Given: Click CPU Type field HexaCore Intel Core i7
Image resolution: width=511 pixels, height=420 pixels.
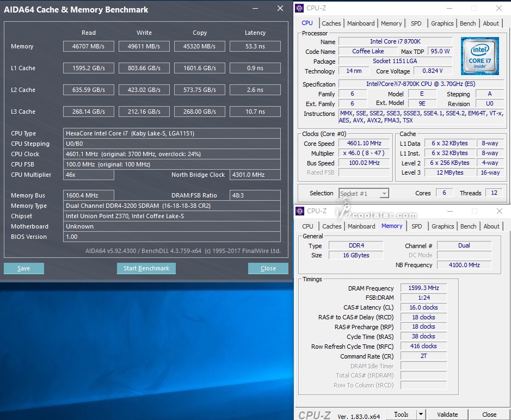Looking at the screenshot, I should (x=172, y=133).
